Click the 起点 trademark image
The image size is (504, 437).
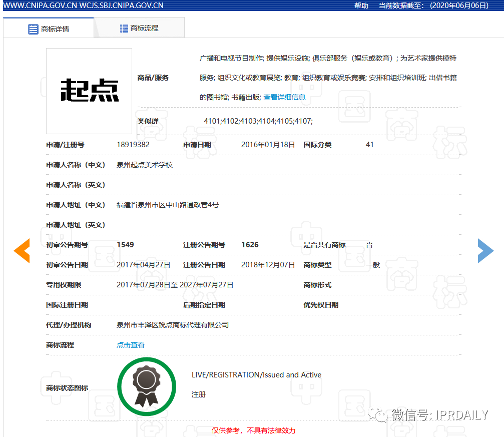[x=89, y=91]
